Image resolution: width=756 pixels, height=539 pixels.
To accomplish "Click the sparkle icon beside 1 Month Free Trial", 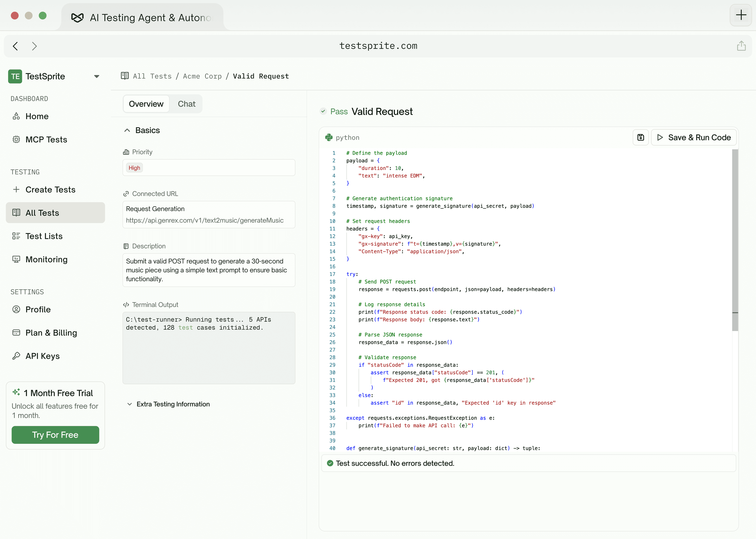I will tap(16, 392).
